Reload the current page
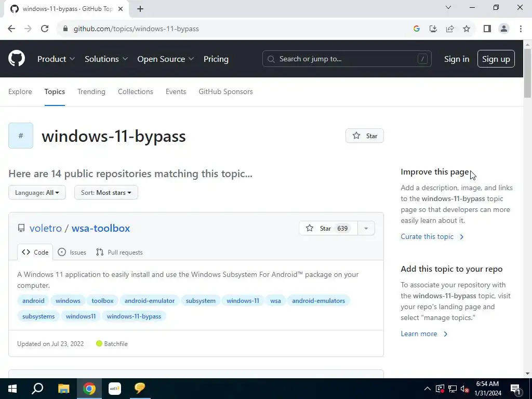This screenshot has width=532, height=399. coord(45,29)
